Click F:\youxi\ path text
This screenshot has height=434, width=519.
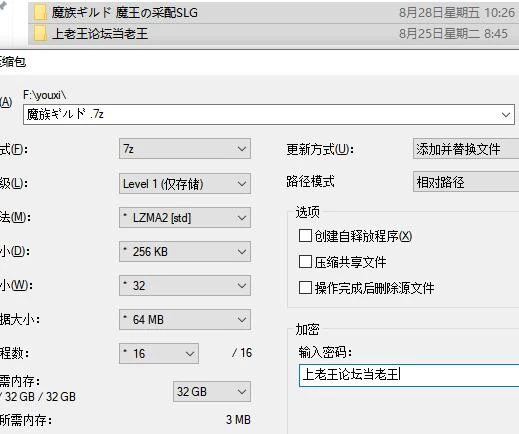click(45, 95)
